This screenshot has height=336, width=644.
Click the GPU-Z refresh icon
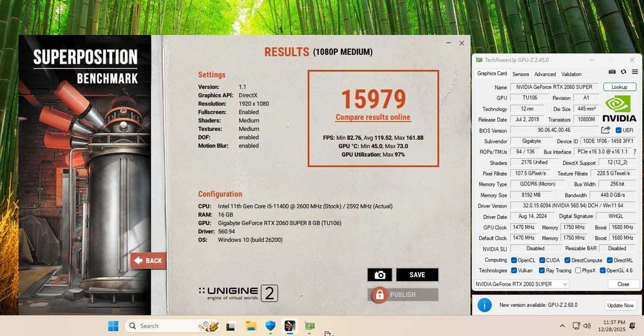tap(623, 72)
